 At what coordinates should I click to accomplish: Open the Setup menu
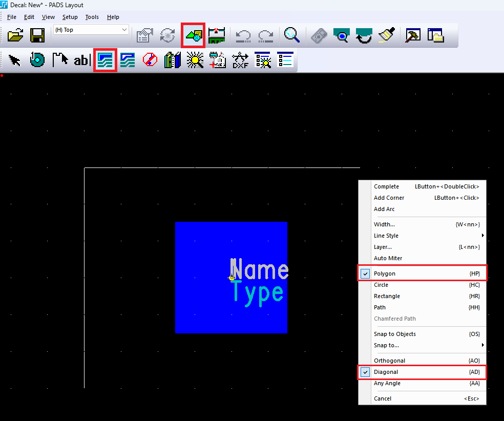click(70, 17)
